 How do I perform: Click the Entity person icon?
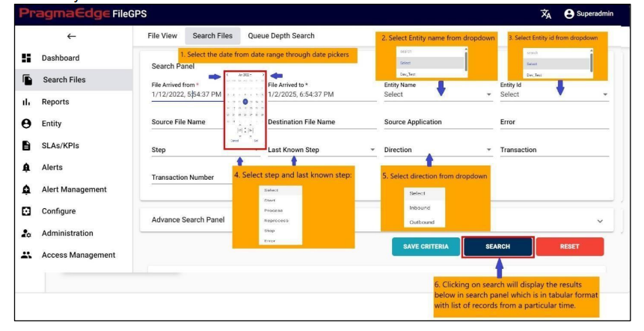[27, 124]
